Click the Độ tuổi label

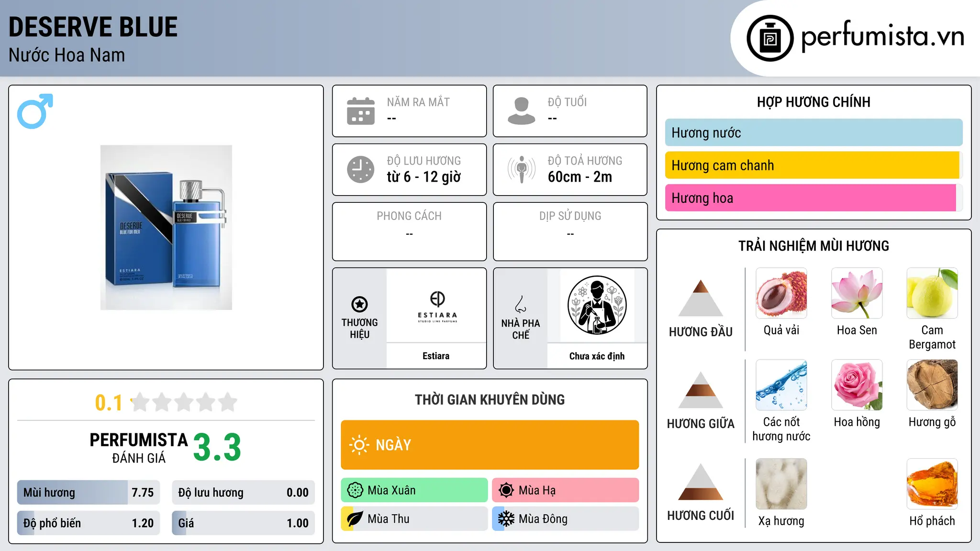click(568, 102)
